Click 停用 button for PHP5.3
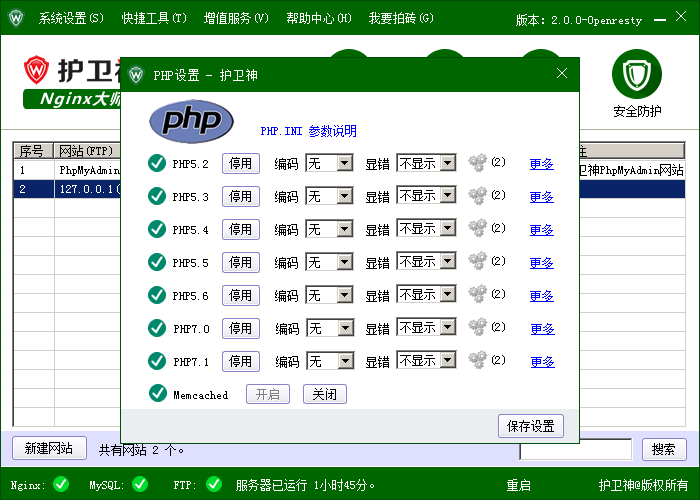700x500 pixels. (241, 197)
